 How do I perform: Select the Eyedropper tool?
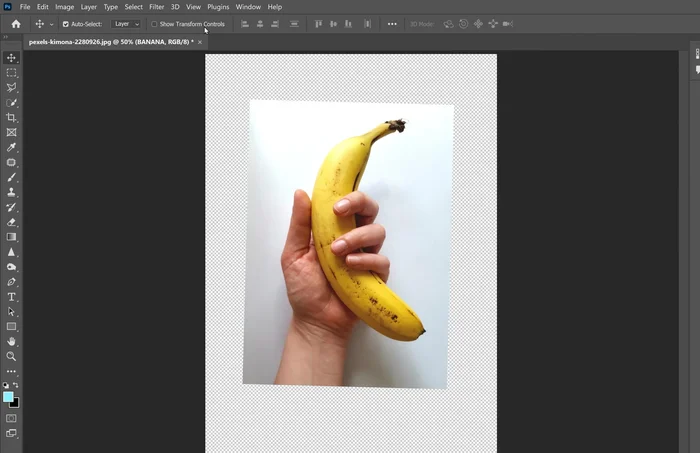12,147
